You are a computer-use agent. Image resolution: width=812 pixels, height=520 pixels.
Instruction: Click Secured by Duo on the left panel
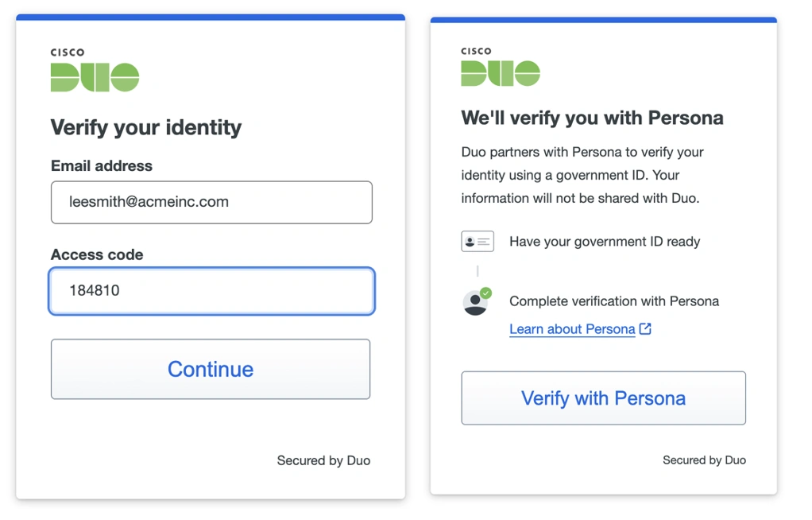click(x=323, y=460)
